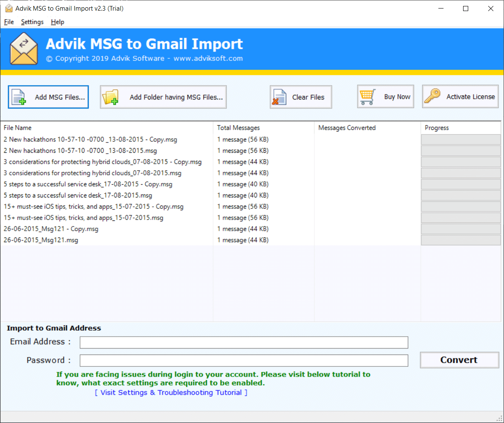
Task: Click progress bar for '2 New hackathons ... - Copy.msg'
Action: 461,140
